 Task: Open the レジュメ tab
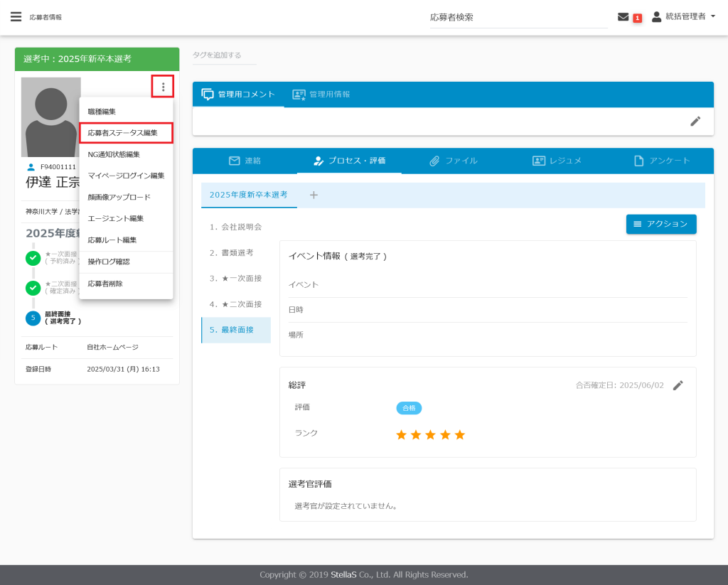click(557, 161)
